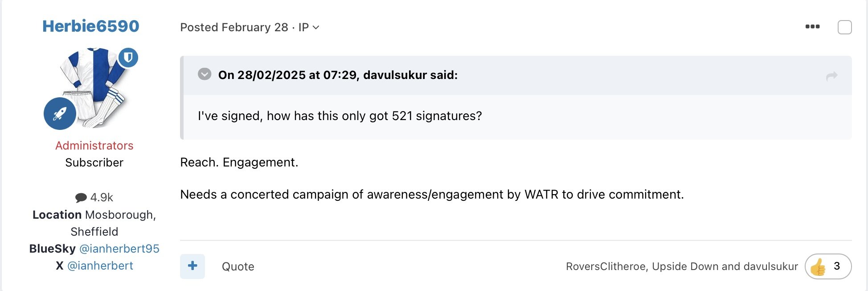The width and height of the screenshot is (868, 291).
Task: Click the Quote button
Action: [x=238, y=266]
